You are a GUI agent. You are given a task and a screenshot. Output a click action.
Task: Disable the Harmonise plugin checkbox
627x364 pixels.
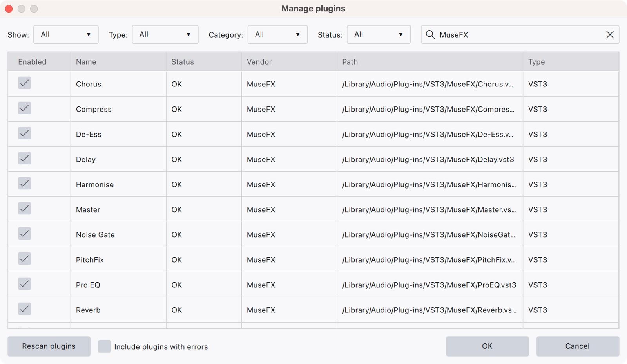pos(24,183)
